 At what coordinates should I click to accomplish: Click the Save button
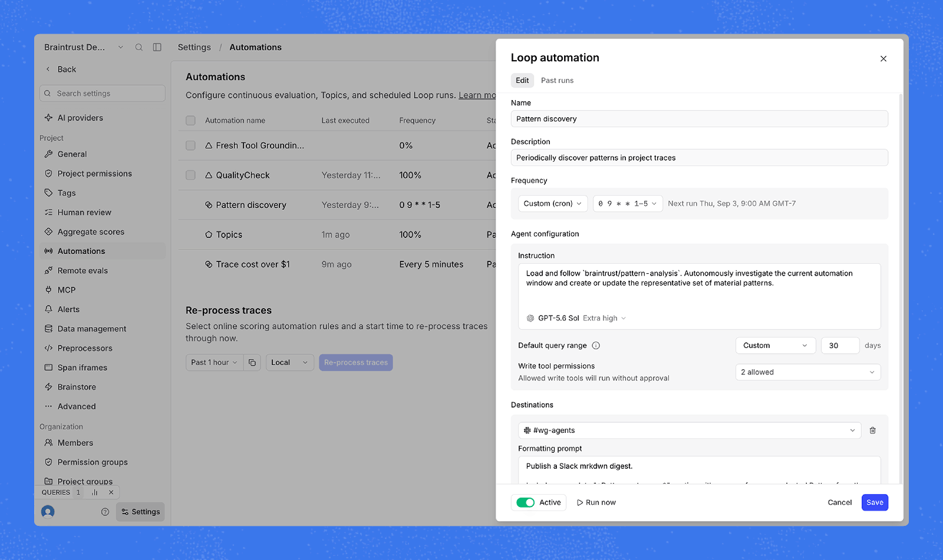[875, 502]
